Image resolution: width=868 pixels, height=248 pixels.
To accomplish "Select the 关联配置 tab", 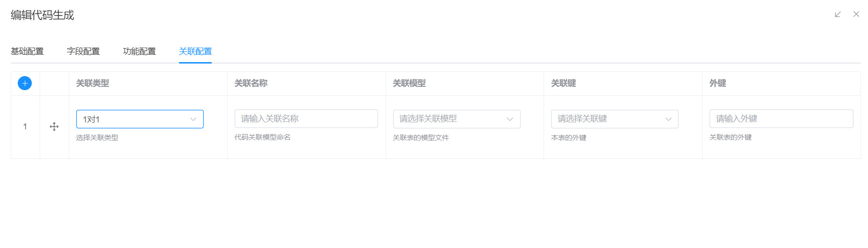I will [195, 51].
